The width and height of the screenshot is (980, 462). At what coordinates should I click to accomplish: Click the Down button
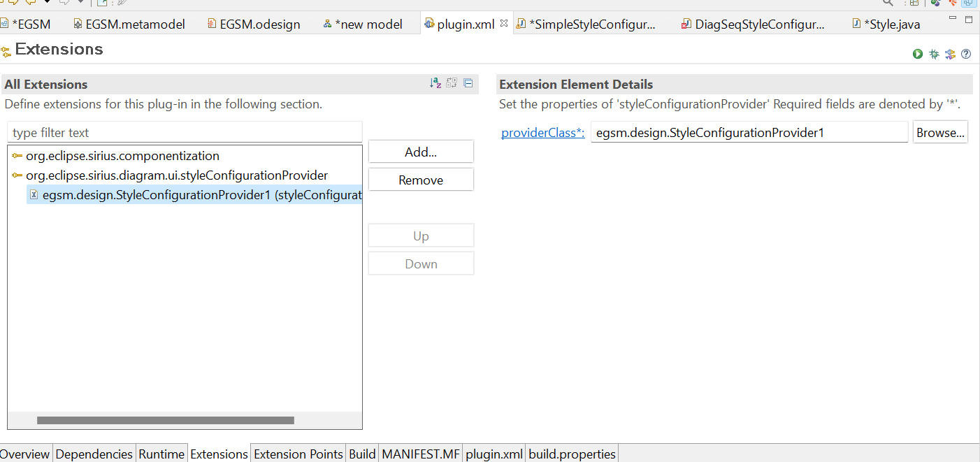point(421,264)
